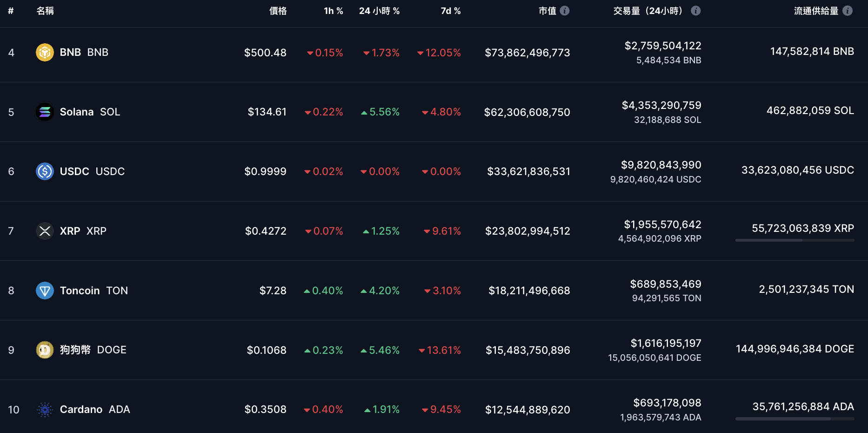The height and width of the screenshot is (433, 868).
Task: Click the BNB coin logo icon
Action: (45, 53)
